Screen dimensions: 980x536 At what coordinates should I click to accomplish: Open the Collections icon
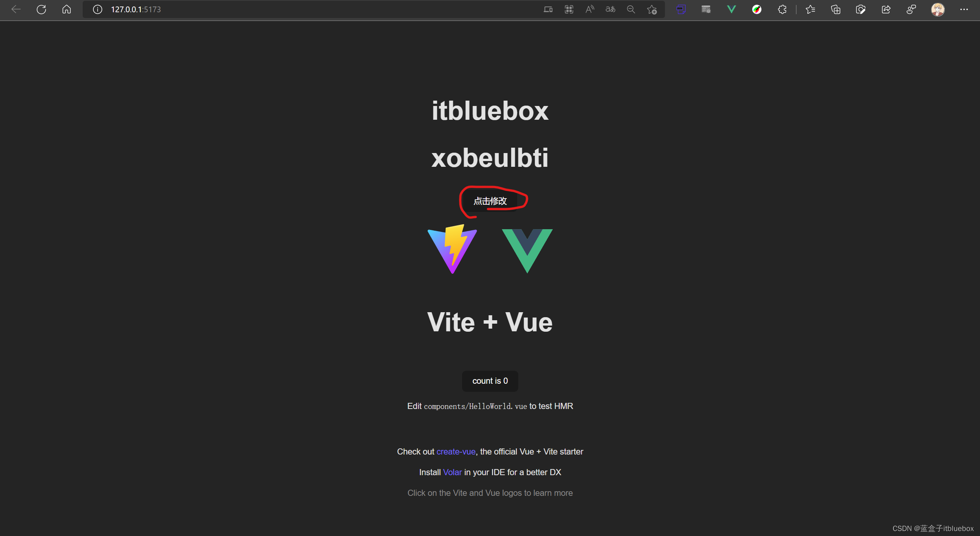[x=836, y=9]
